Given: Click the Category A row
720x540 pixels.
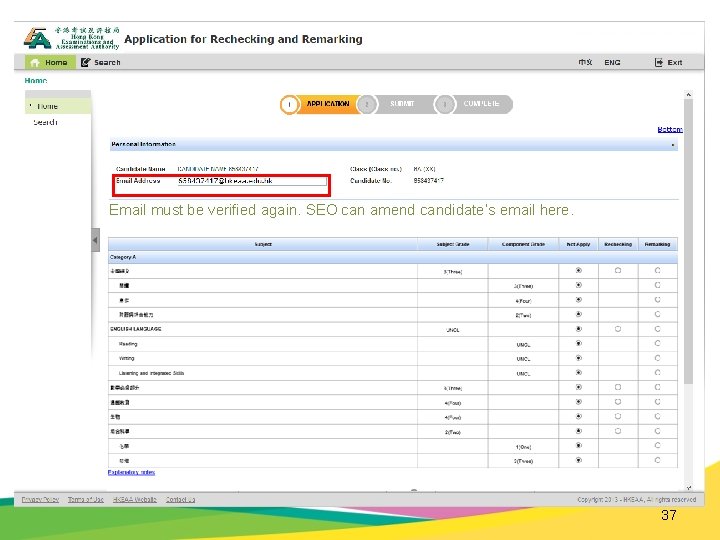Looking at the screenshot, I should pos(393,257).
